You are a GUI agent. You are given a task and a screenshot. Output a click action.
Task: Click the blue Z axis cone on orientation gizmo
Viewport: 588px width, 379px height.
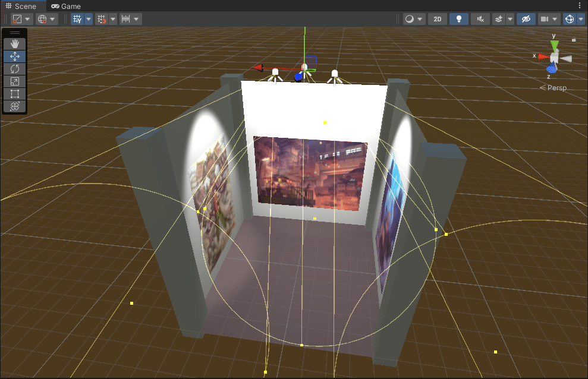[552, 68]
